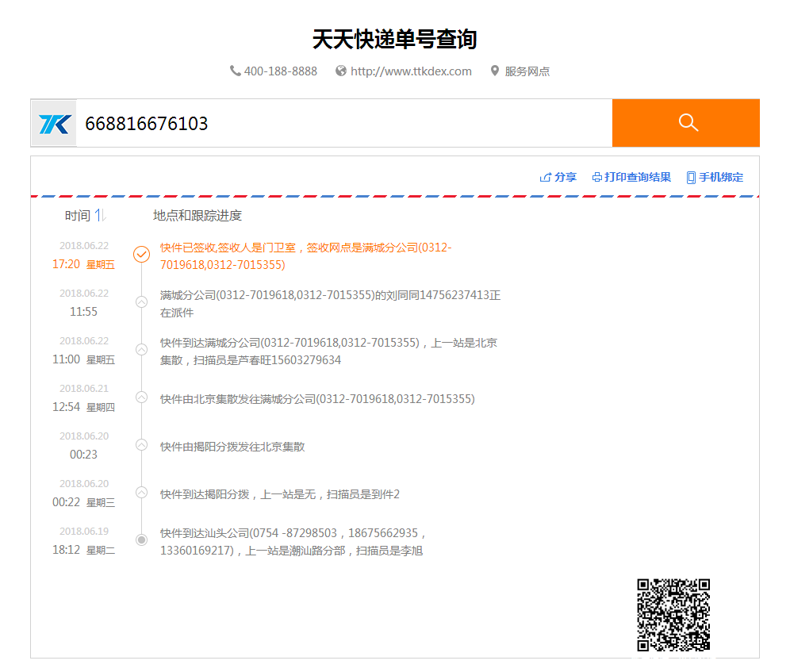
Task: Click the 时间 column header
Action: 78,216
